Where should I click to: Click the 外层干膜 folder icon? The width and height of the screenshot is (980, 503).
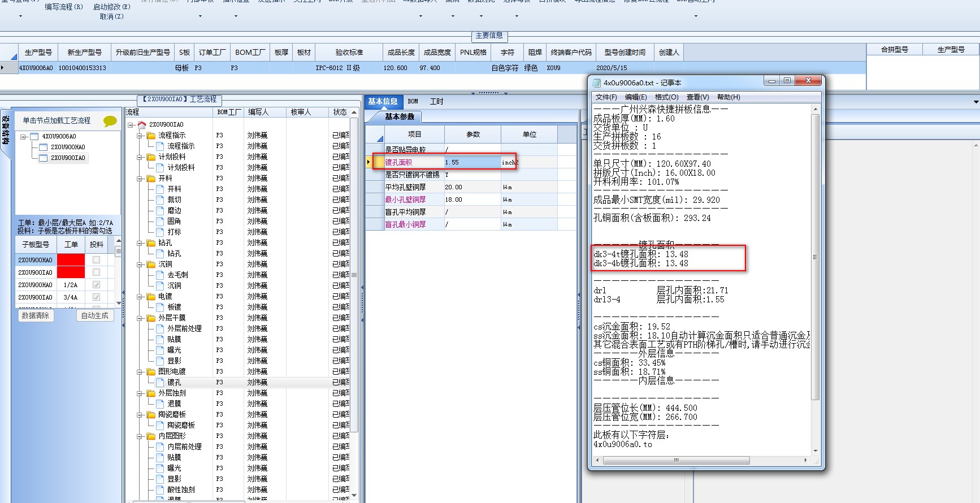(x=151, y=318)
